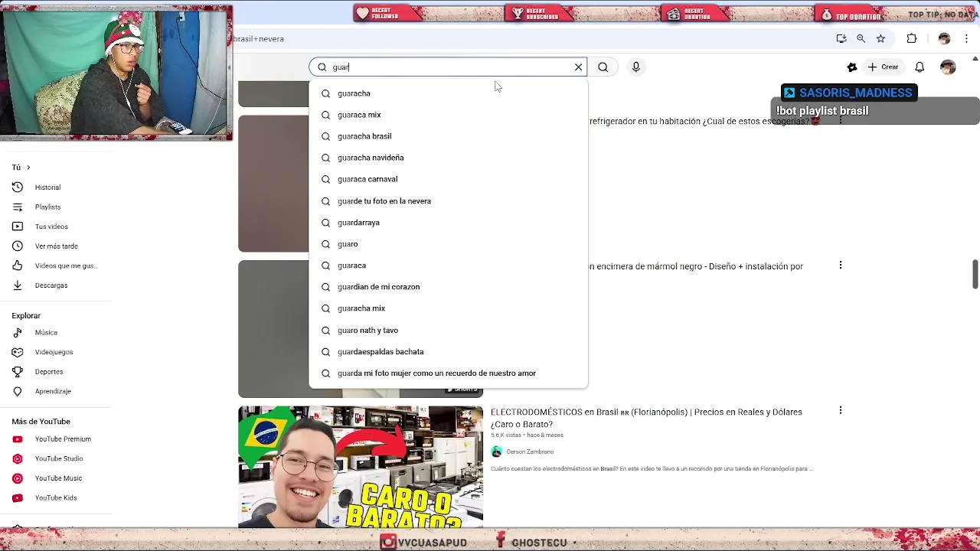Select suggestion "guarde tu foto en la nevera"

pos(448,201)
